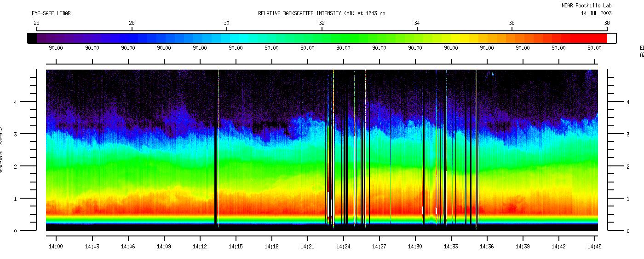Click the colorbar scale value 36
Image resolution: width=644 pixels, height=259 pixels.
click(512, 23)
